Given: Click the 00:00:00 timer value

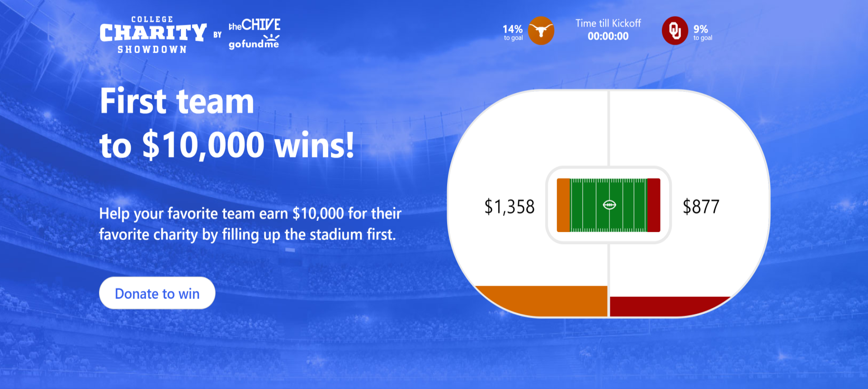Looking at the screenshot, I should point(608,36).
